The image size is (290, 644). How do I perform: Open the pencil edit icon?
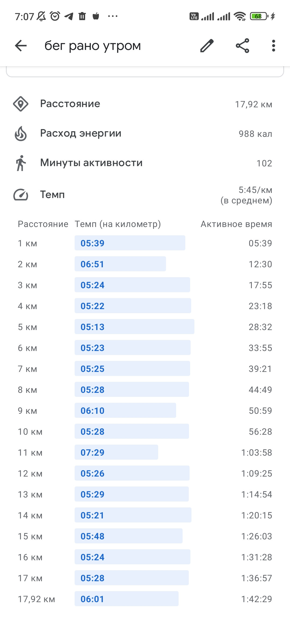[207, 46]
